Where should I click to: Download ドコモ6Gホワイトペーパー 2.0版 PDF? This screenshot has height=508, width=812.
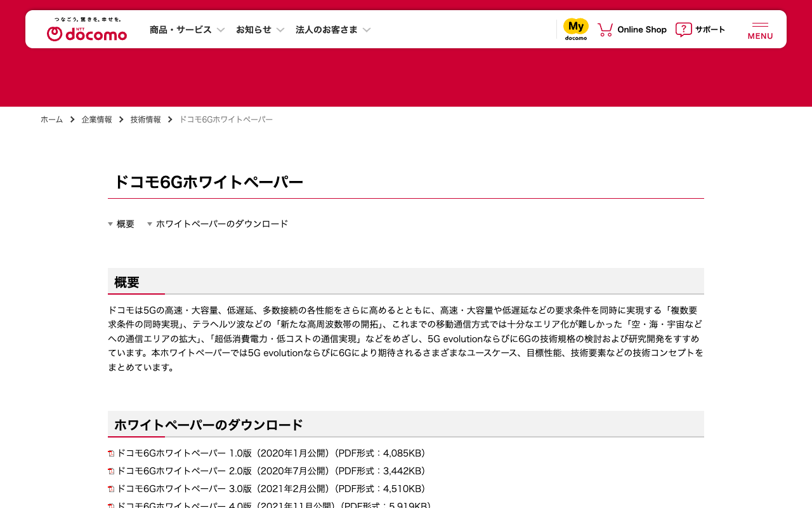[x=271, y=471]
